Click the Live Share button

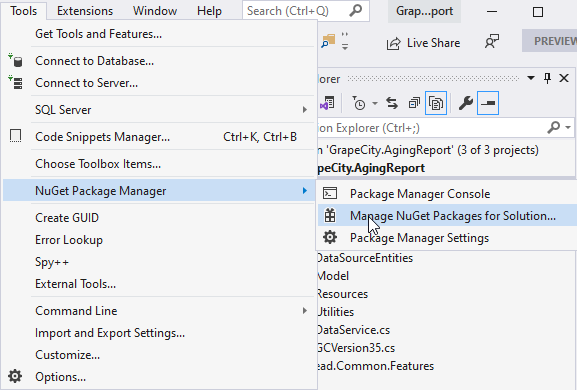[x=423, y=43]
